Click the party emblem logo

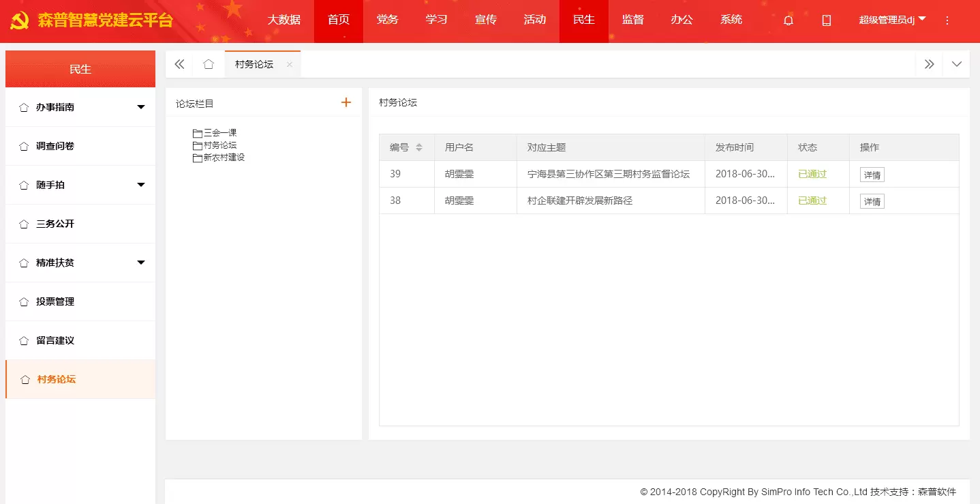[x=20, y=20]
